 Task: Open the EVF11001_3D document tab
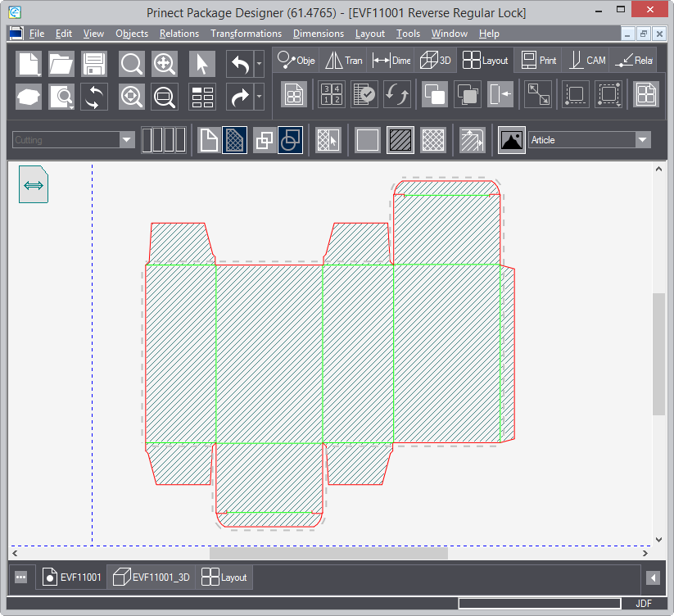pos(152,577)
